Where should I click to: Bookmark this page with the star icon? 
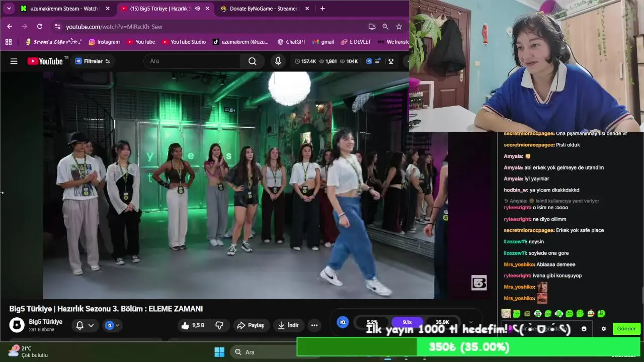(399, 27)
